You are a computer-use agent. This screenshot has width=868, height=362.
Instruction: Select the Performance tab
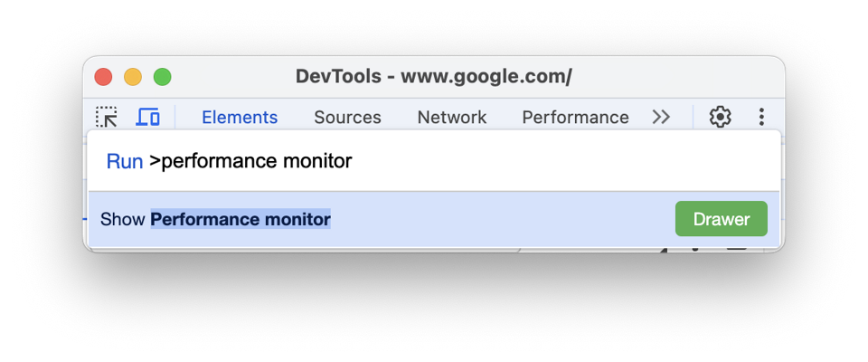pos(575,117)
